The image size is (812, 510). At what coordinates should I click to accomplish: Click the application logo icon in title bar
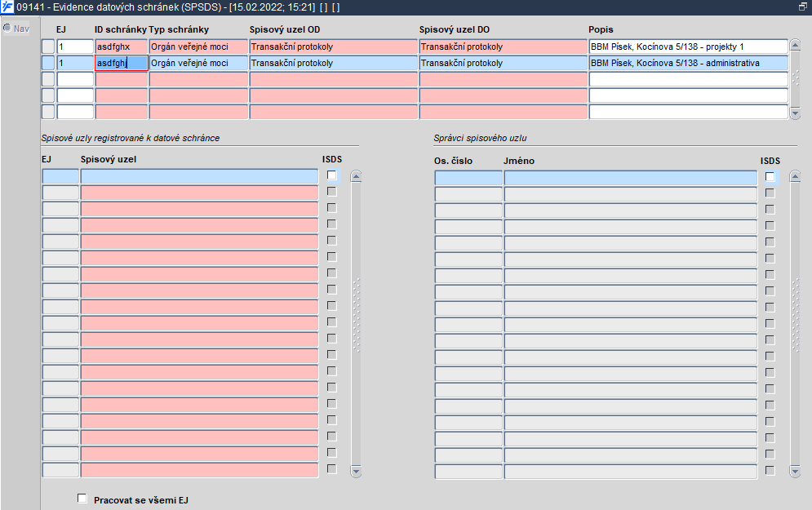[7, 7]
